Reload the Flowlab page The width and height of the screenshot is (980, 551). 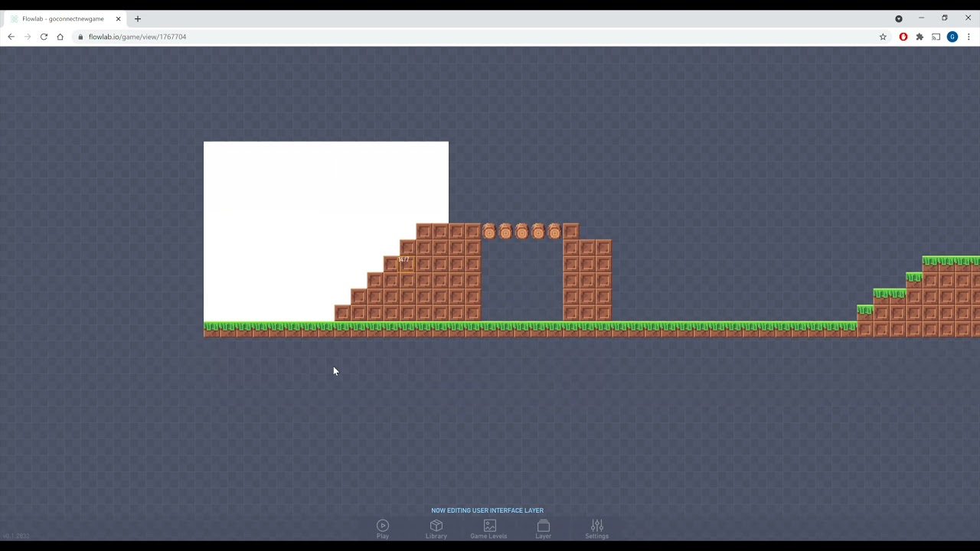(x=44, y=37)
